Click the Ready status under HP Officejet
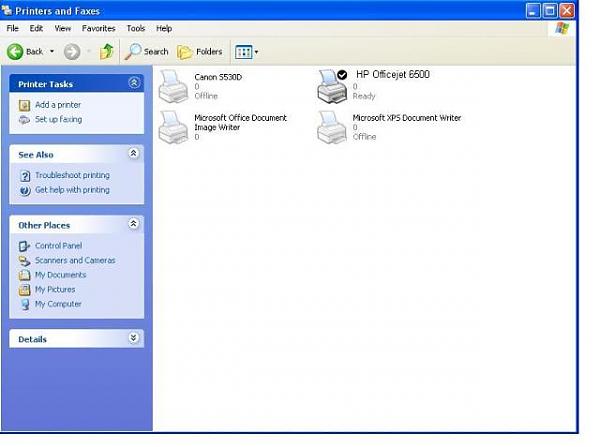This screenshot has width=600, height=447. click(364, 96)
